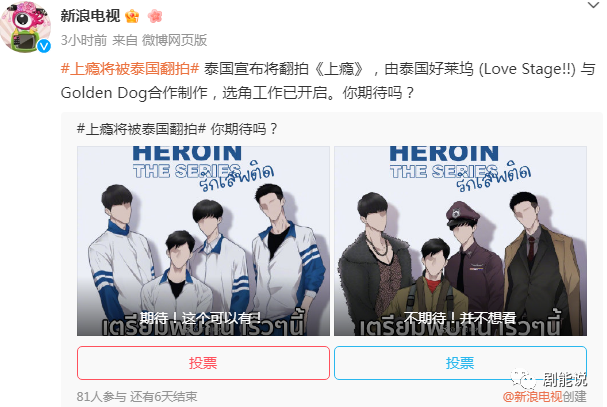Click the post body text mentioning Golden Dog
Image resolution: width=607 pixels, height=407 pixels.
coord(328,81)
